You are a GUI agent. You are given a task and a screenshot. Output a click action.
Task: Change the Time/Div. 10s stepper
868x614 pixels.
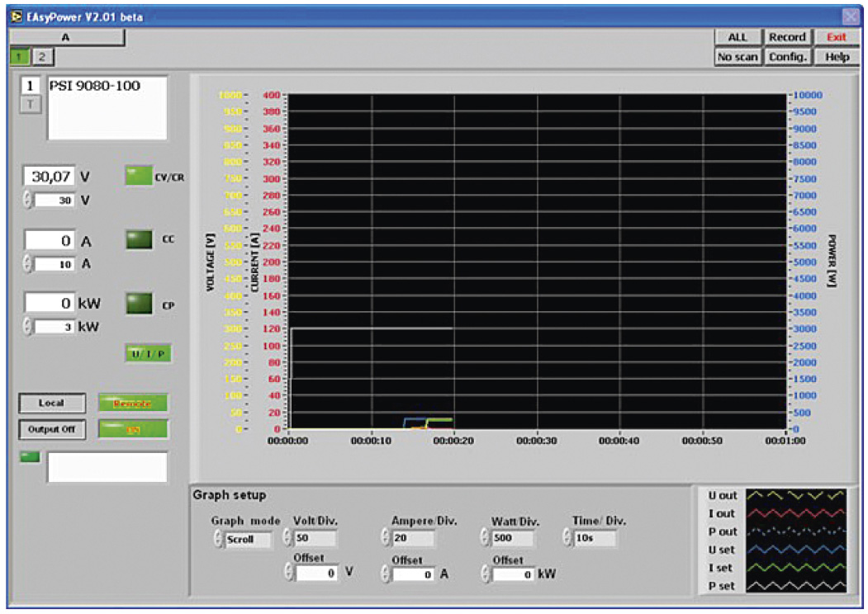point(567,538)
